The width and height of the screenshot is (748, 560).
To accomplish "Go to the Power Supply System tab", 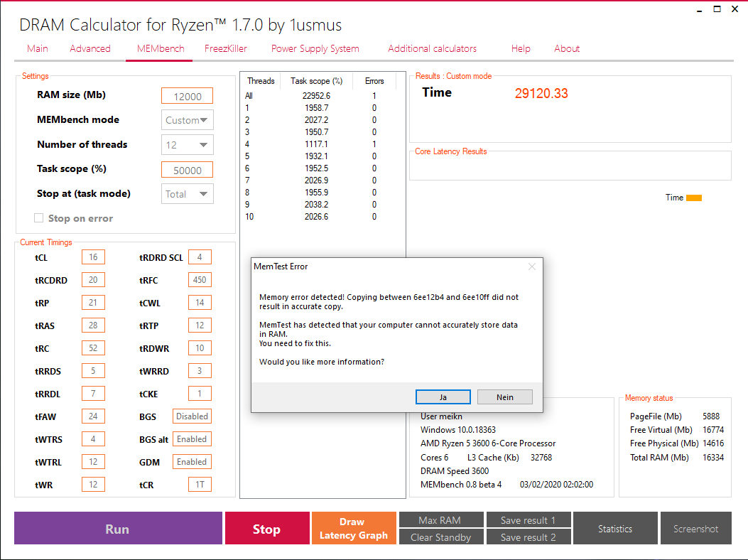I will click(x=315, y=49).
